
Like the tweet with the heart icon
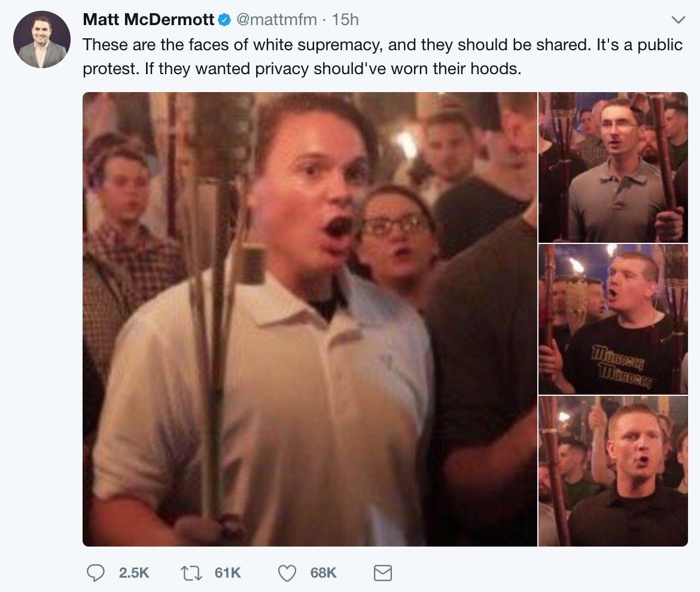point(287,573)
